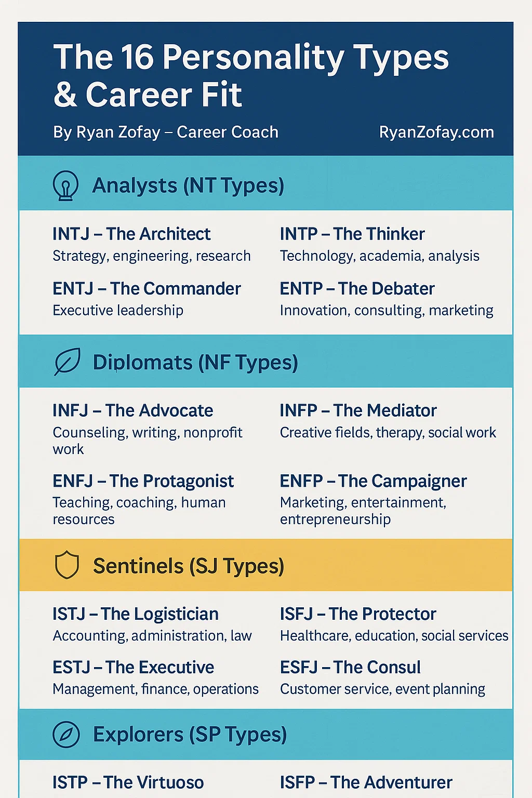
Task: Select the Diplomats (NF Types) section header
Action: click(x=195, y=362)
